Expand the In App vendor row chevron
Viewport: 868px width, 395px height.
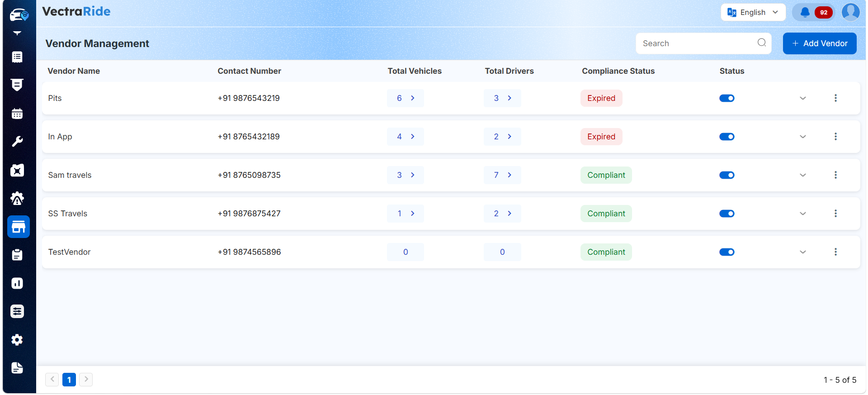(x=803, y=137)
